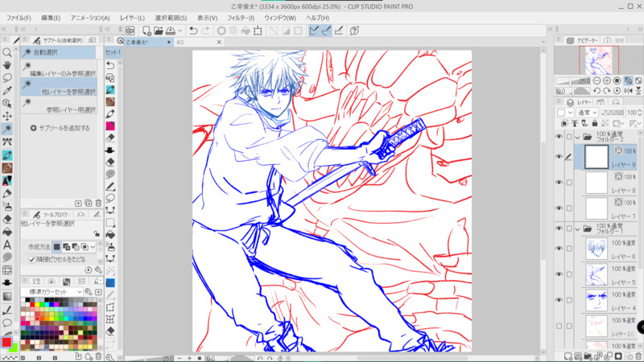Select Layer 4 thumbnail in layer list
644x362 pixels.
[596, 300]
